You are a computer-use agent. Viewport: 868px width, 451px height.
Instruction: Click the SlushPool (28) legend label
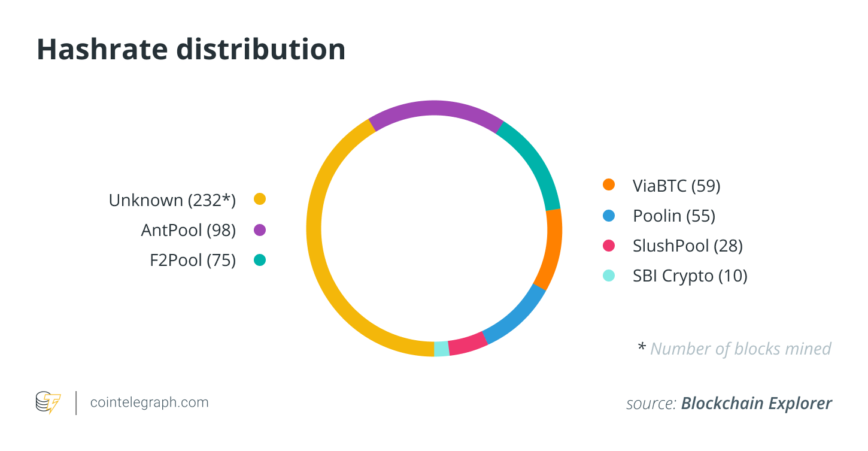[687, 246]
